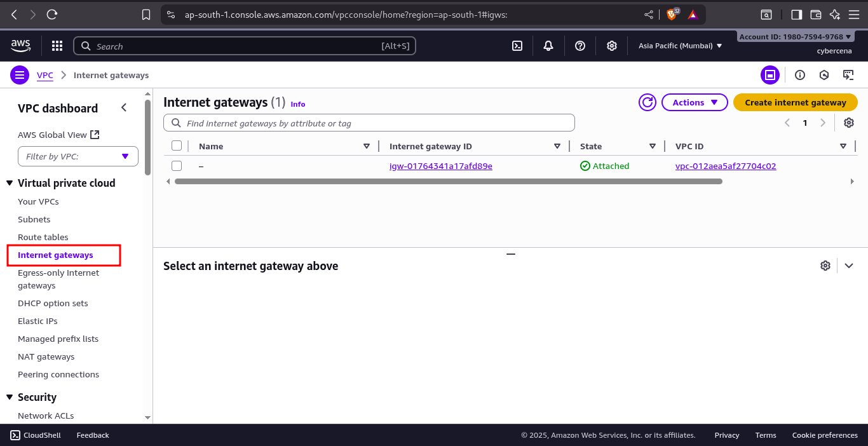Bookmark this page with the bookmark icon
Screen dimensions: 868x446
(146, 14)
